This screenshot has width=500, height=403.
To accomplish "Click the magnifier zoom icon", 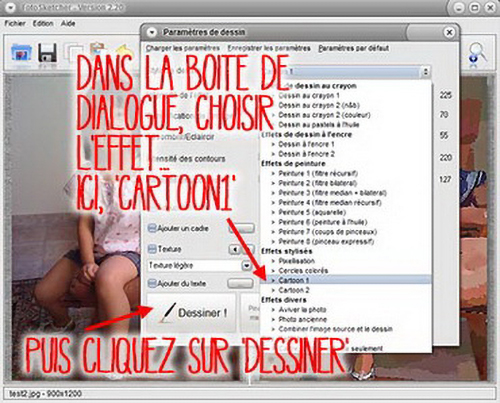I will [477, 53].
